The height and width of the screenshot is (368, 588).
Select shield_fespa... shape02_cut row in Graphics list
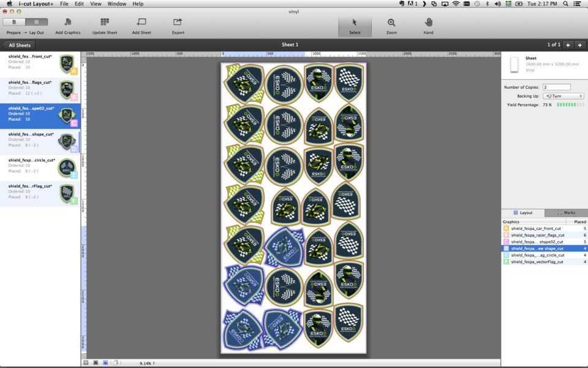click(545, 242)
